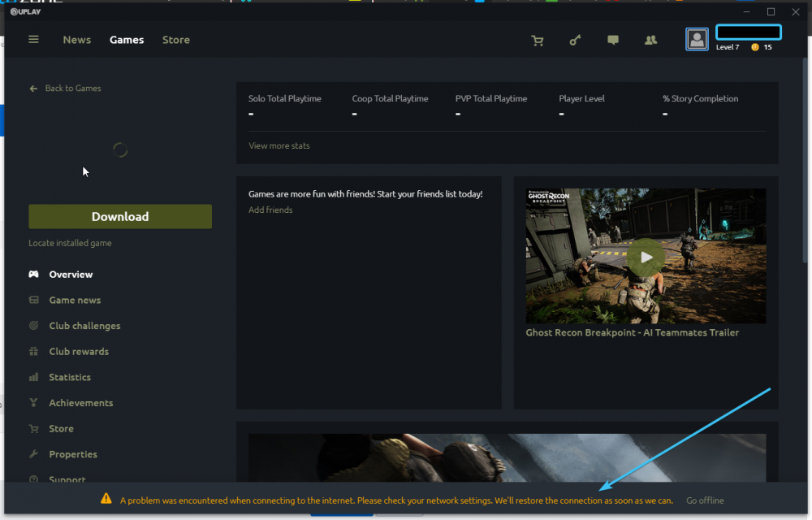812x520 pixels.
Task: Click the green Download button
Action: pos(120,216)
